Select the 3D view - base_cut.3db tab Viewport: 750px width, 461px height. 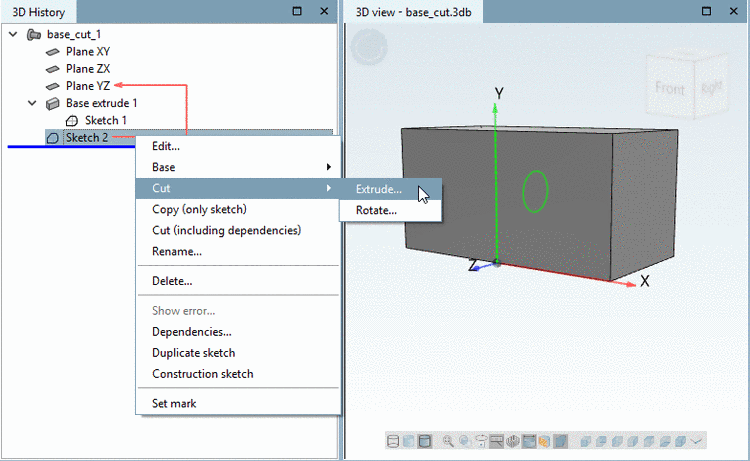click(x=413, y=12)
